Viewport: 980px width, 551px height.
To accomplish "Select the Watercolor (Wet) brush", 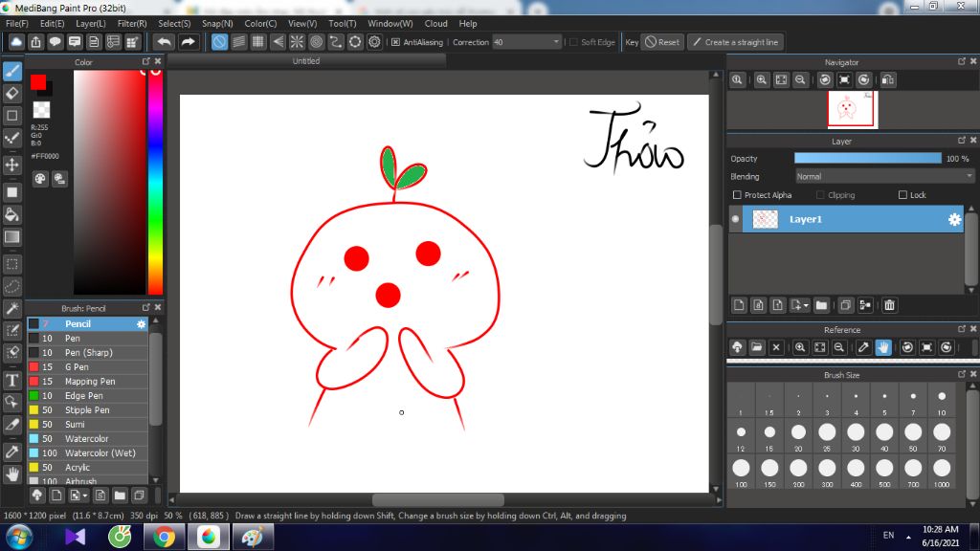I will pyautogui.click(x=87, y=452).
